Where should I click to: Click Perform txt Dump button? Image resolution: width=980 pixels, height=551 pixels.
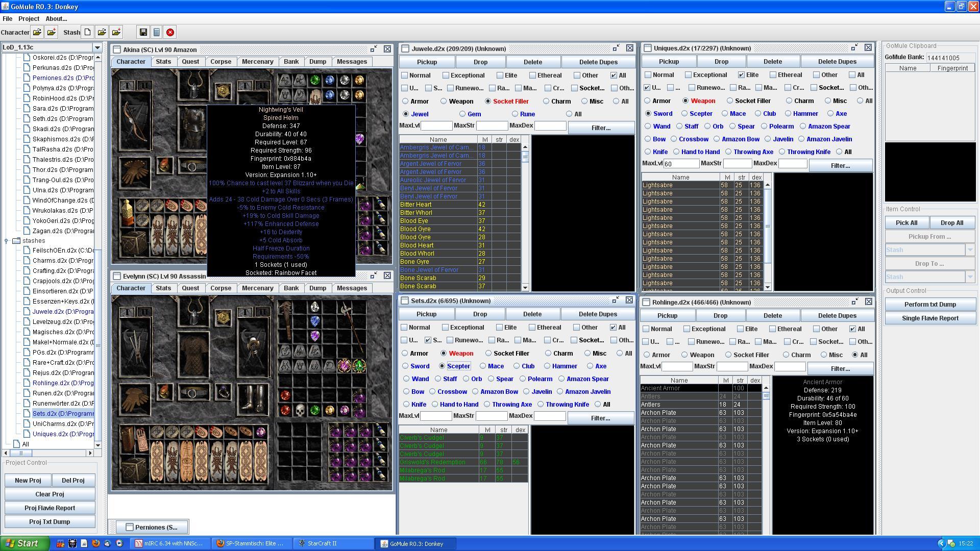(930, 304)
